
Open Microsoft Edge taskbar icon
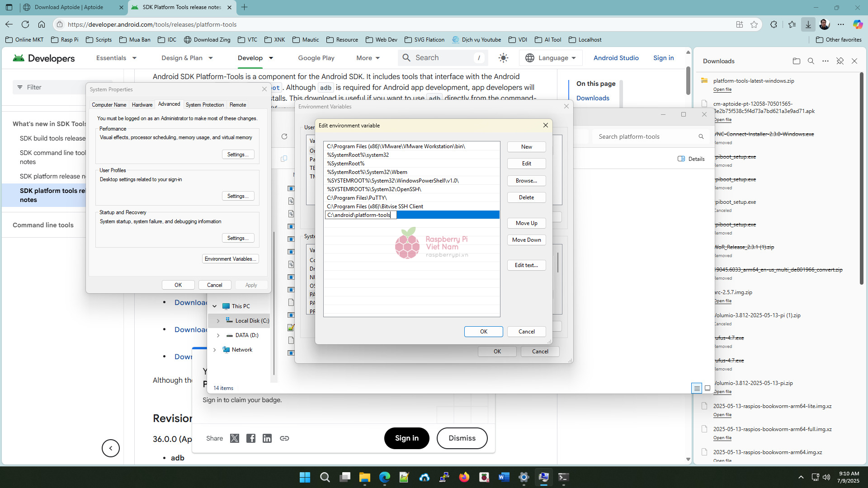(x=385, y=477)
